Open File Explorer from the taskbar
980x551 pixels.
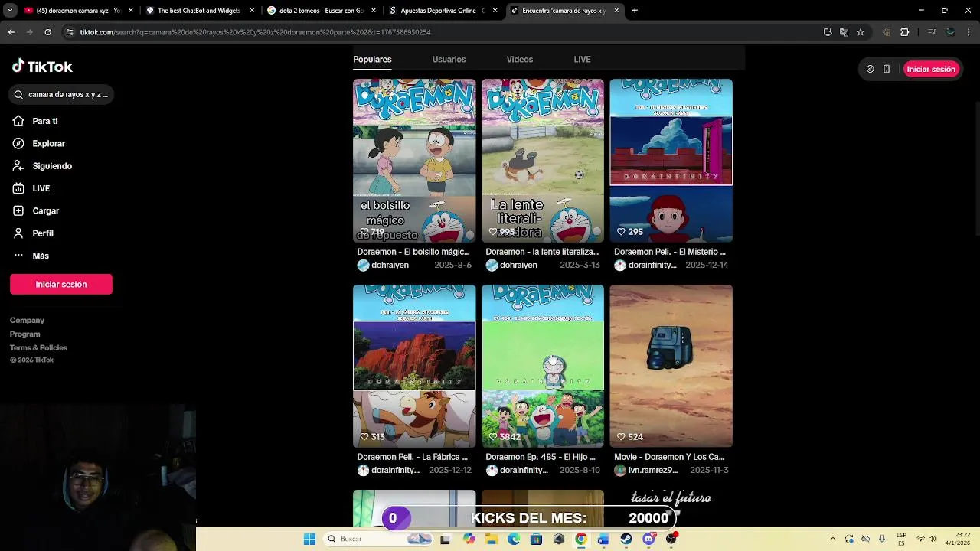(491, 539)
